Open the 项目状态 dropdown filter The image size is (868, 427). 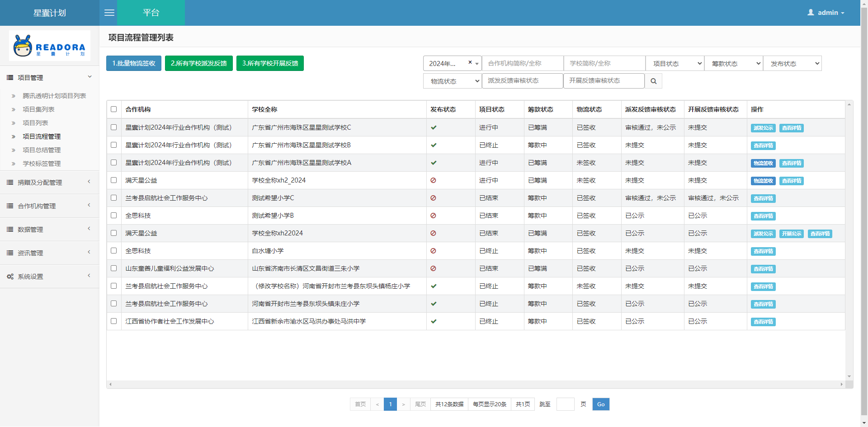click(675, 64)
